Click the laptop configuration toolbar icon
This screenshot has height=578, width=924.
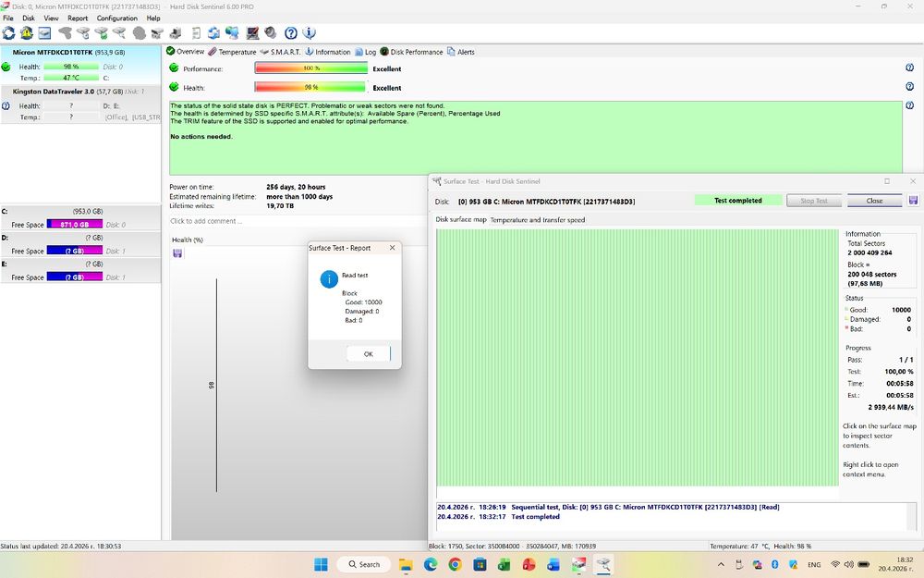253,33
